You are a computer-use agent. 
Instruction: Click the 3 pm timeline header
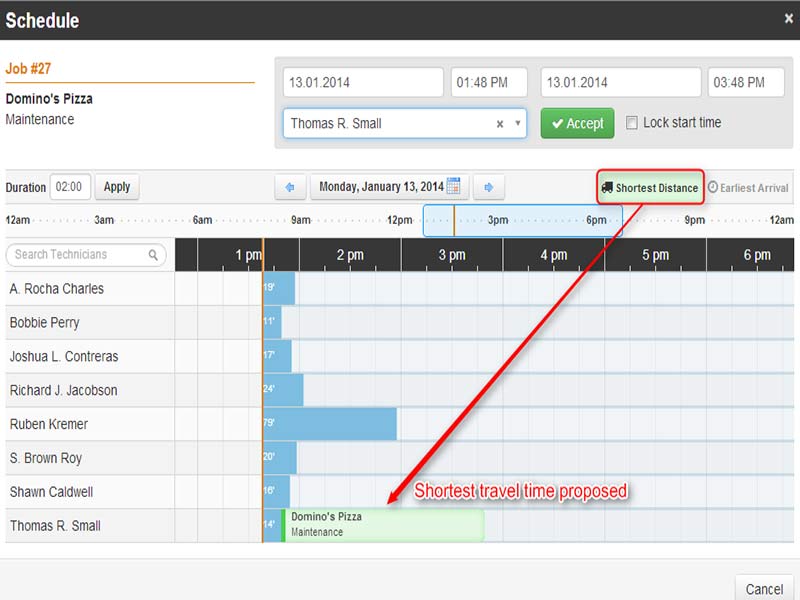coord(452,255)
